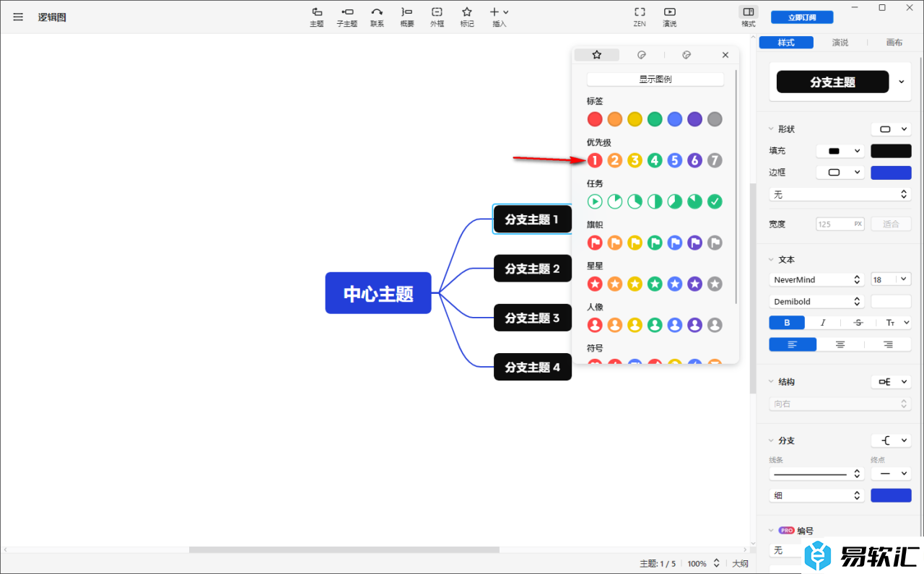Select the star marker tab in popup

[597, 55]
